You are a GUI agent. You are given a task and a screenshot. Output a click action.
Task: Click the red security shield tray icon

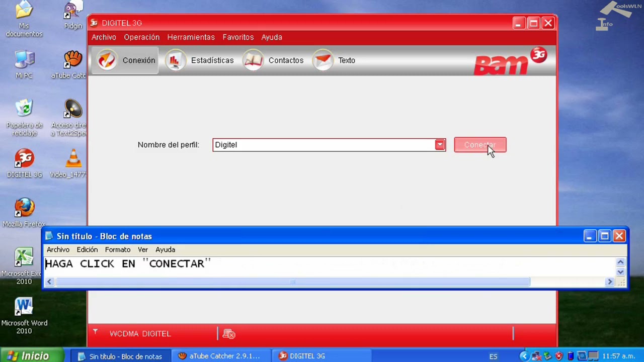559,356
